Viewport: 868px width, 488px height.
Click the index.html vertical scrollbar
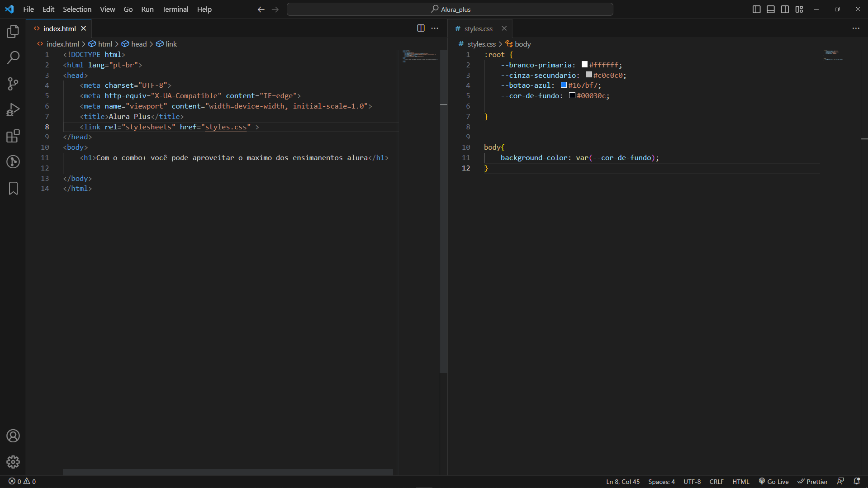pos(444,211)
